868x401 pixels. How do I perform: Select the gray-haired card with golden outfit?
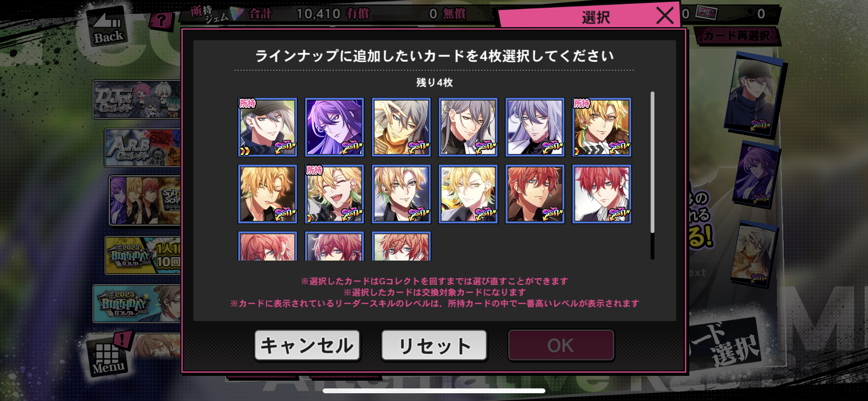(x=401, y=127)
